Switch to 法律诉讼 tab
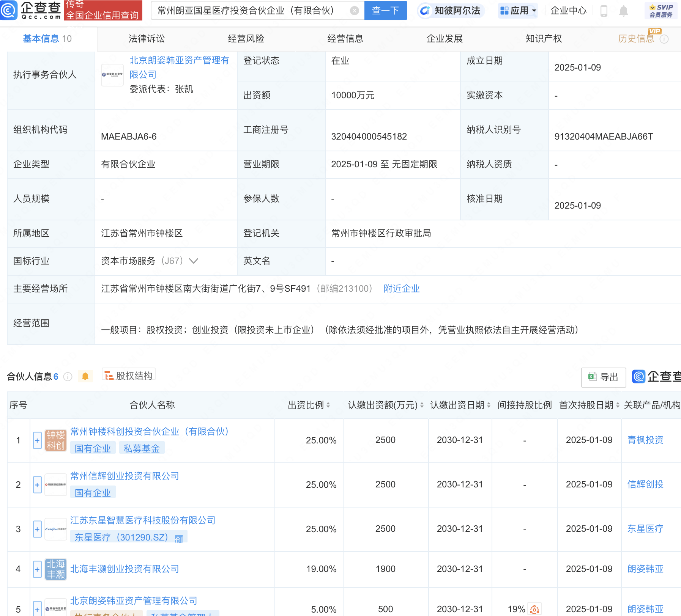This screenshot has width=681, height=616. [147, 39]
